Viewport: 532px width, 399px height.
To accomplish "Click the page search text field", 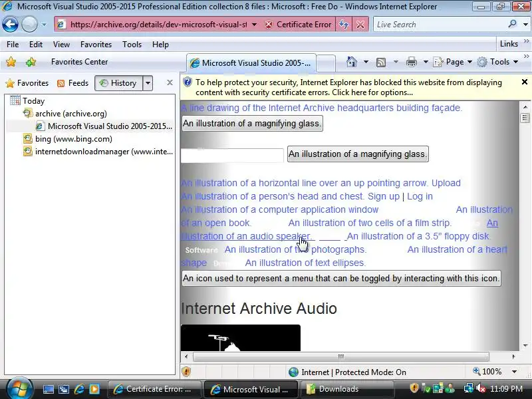I will 232,155.
